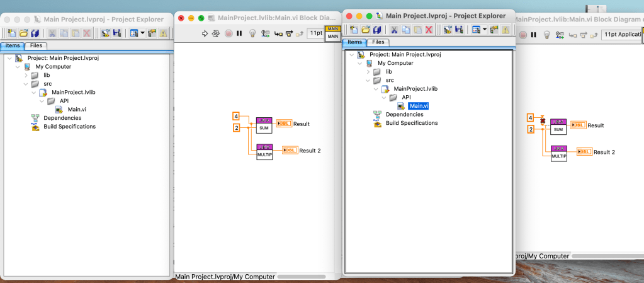Click the Cut scissors icon in the active Project Explorer
The width and height of the screenshot is (644, 283).
(394, 29)
